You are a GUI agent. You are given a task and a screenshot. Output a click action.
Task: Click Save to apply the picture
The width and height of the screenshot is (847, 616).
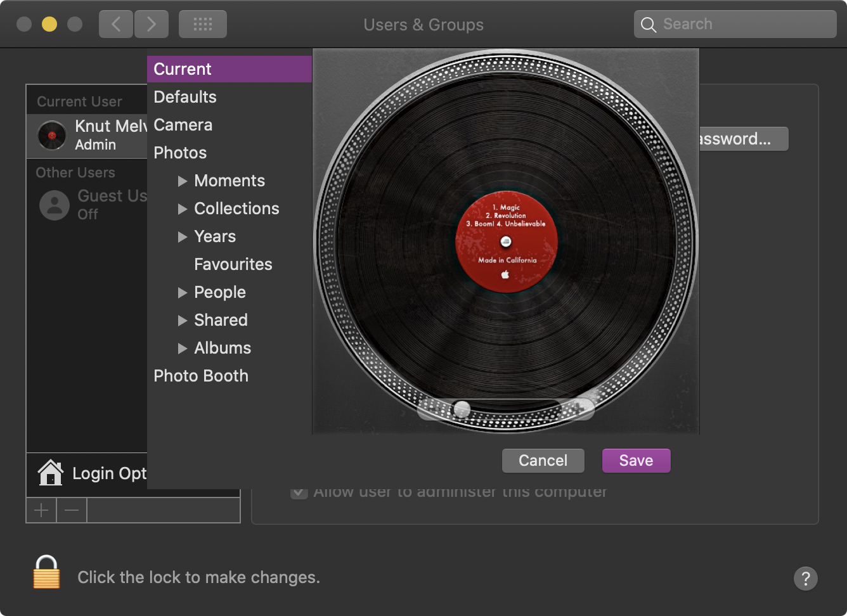pyautogui.click(x=636, y=461)
